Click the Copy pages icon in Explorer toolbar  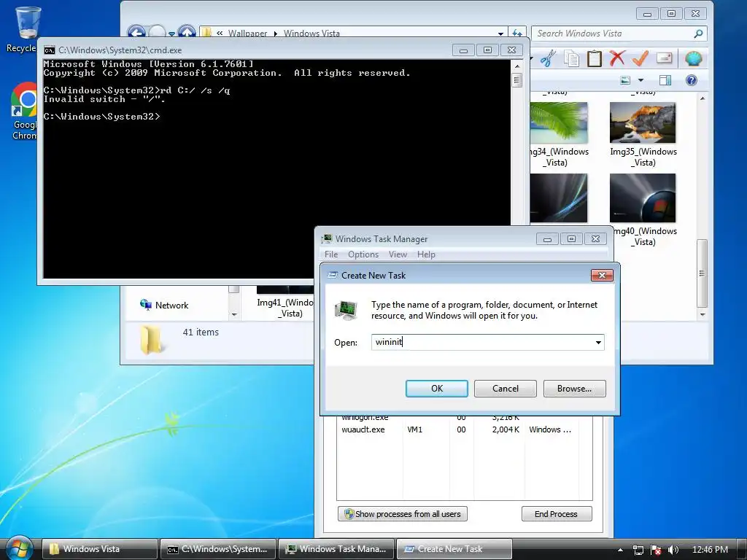pyautogui.click(x=572, y=58)
